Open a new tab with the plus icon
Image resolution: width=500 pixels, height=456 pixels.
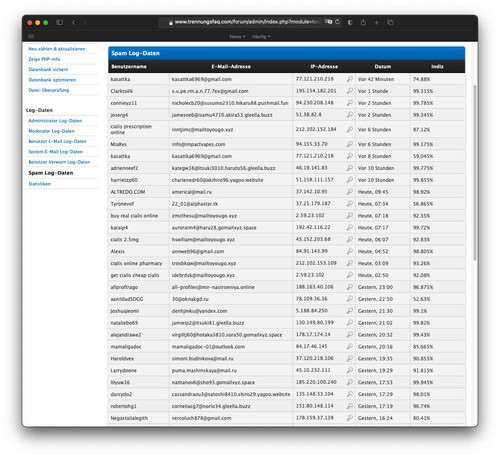[377, 22]
